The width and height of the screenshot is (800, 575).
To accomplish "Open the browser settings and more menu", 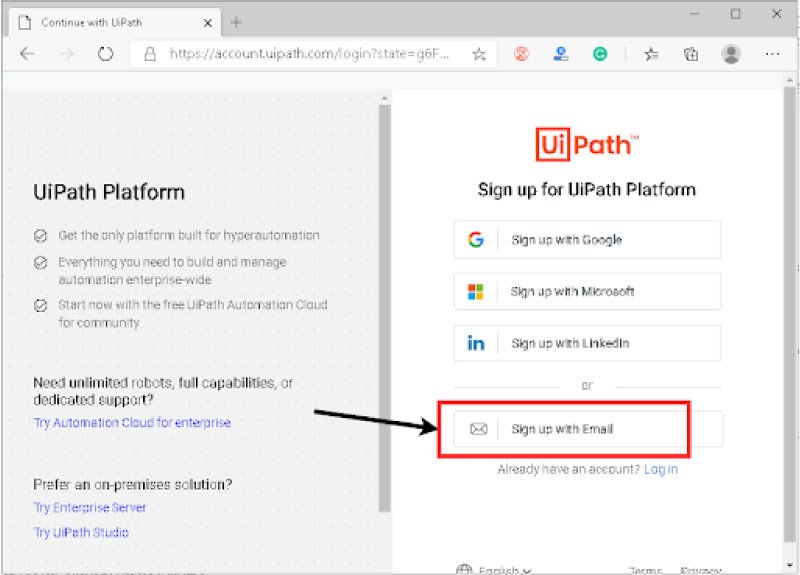I will (772, 54).
